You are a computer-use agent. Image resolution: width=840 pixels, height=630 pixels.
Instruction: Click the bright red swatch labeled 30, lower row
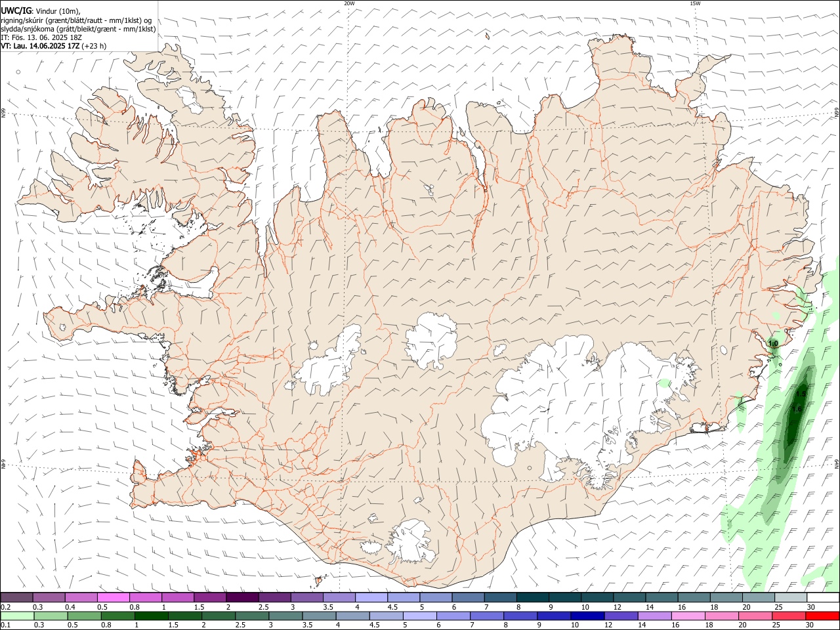[822, 616]
